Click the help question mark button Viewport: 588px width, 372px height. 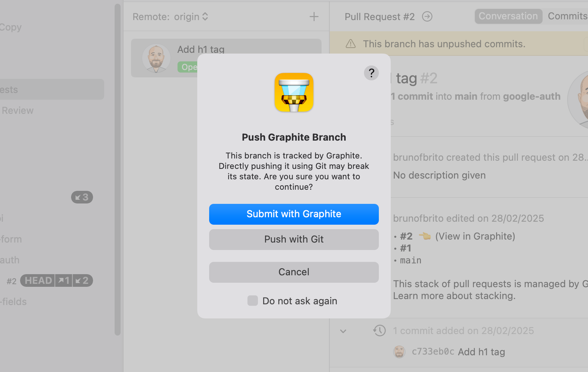pos(371,73)
